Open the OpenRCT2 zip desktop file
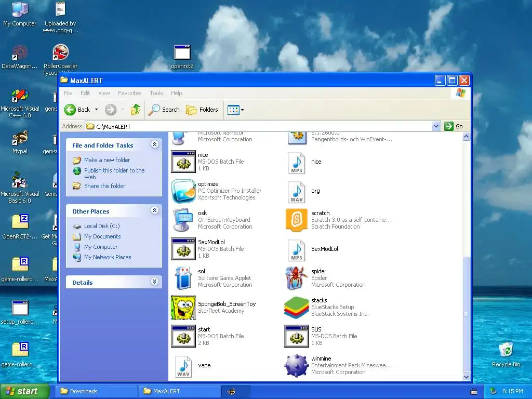 [20, 227]
